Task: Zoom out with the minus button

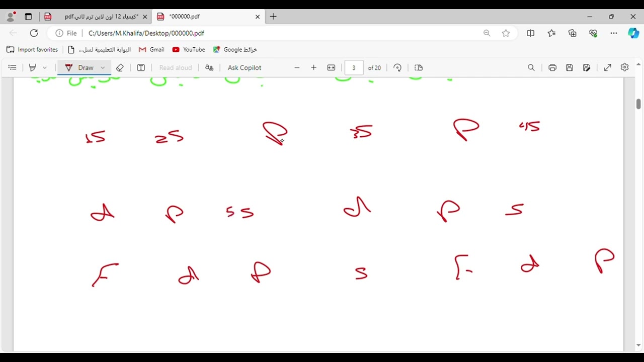Action: [297, 67]
